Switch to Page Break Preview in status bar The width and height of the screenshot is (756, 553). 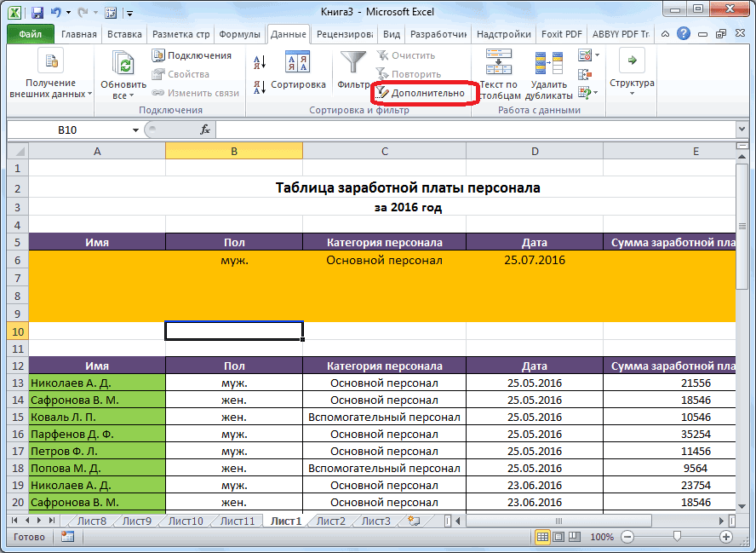(576, 537)
